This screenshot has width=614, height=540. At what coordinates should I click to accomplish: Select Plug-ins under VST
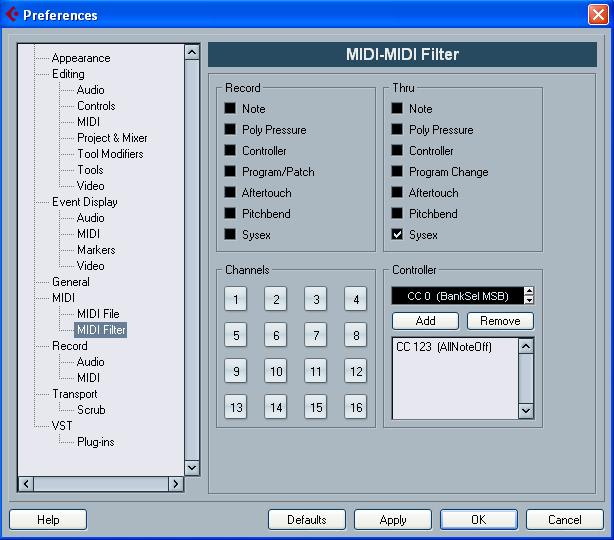[96, 442]
